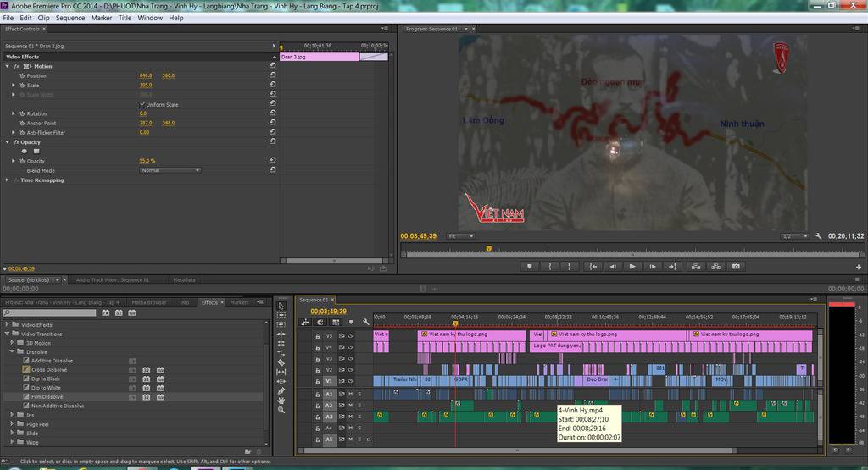Image resolution: width=868 pixels, height=470 pixels.
Task: Switch to Audio Track Mixer tab
Action: 113,279
